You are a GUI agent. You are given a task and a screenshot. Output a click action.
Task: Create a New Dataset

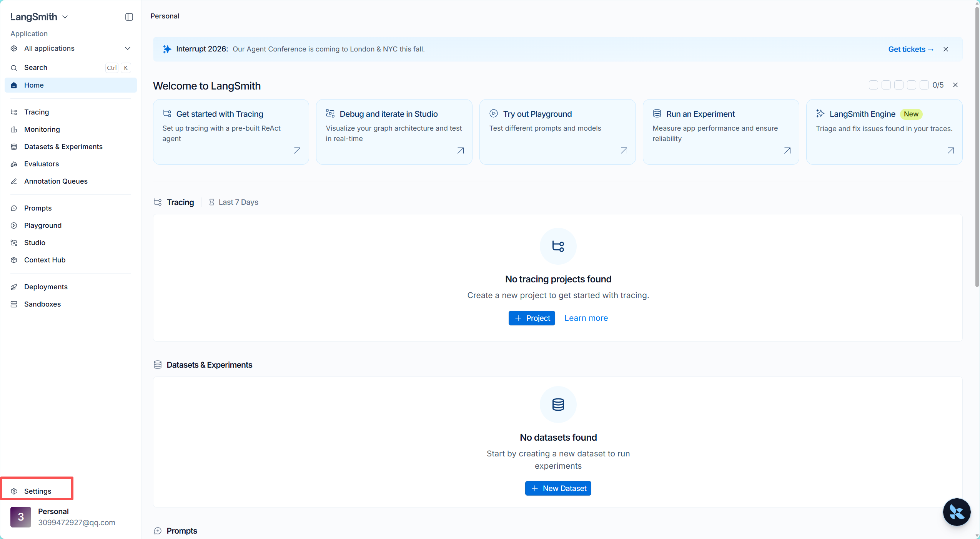coord(558,488)
